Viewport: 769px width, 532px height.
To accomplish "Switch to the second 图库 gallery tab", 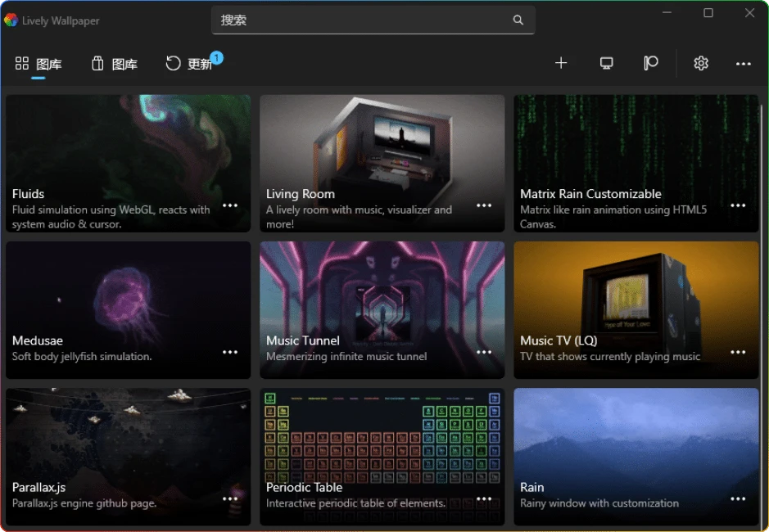I will click(114, 64).
